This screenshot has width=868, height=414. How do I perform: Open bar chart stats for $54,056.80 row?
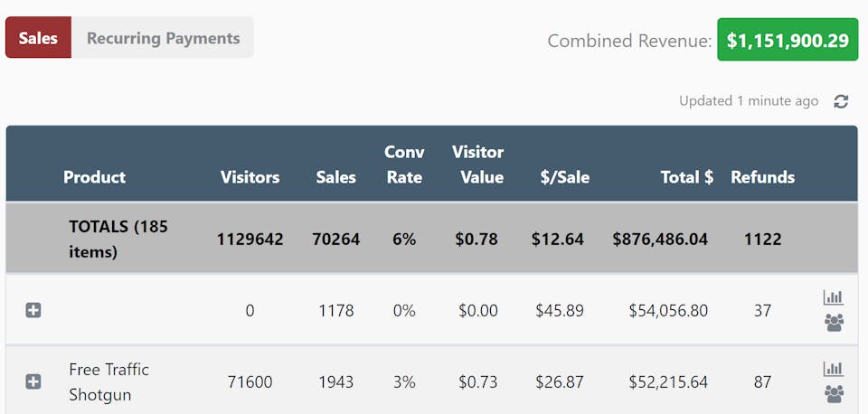(x=834, y=297)
